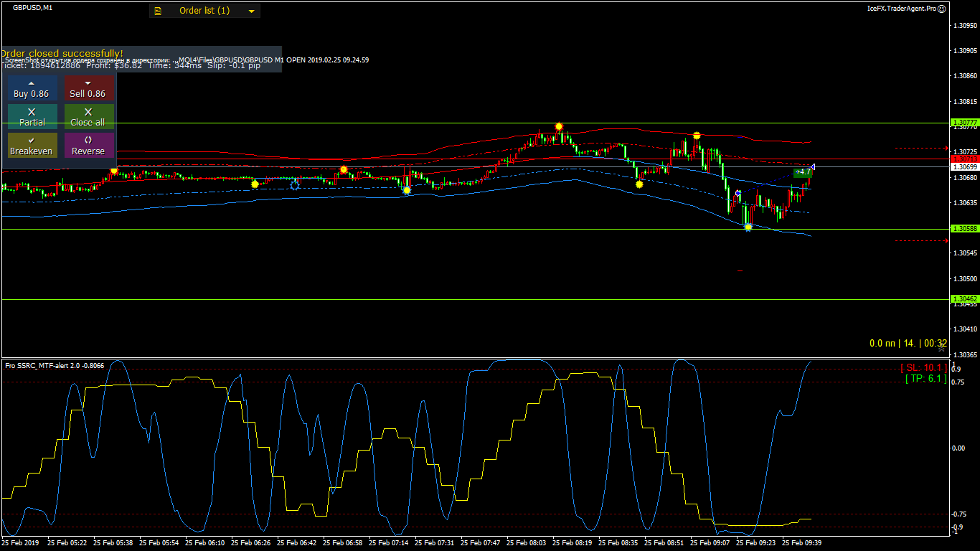Click the Fro SSRC_MTF-alert 2.0 indicator label
The height and width of the screenshot is (551, 980).
(55, 366)
